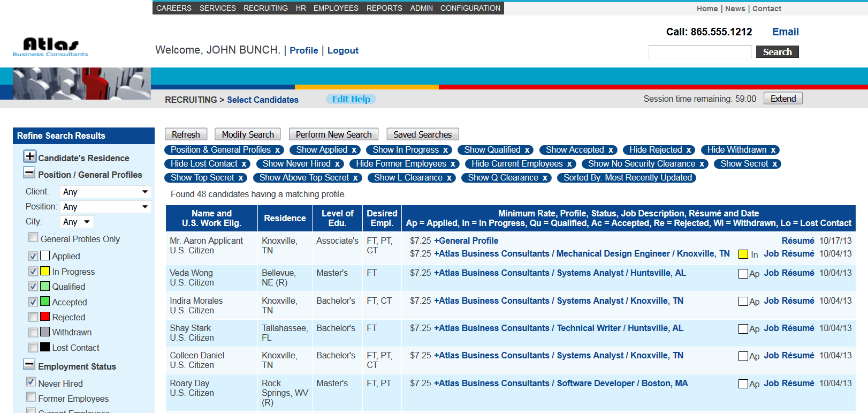Uncheck the Qualified status checkbox
This screenshot has width=868, height=413.
pos(33,287)
